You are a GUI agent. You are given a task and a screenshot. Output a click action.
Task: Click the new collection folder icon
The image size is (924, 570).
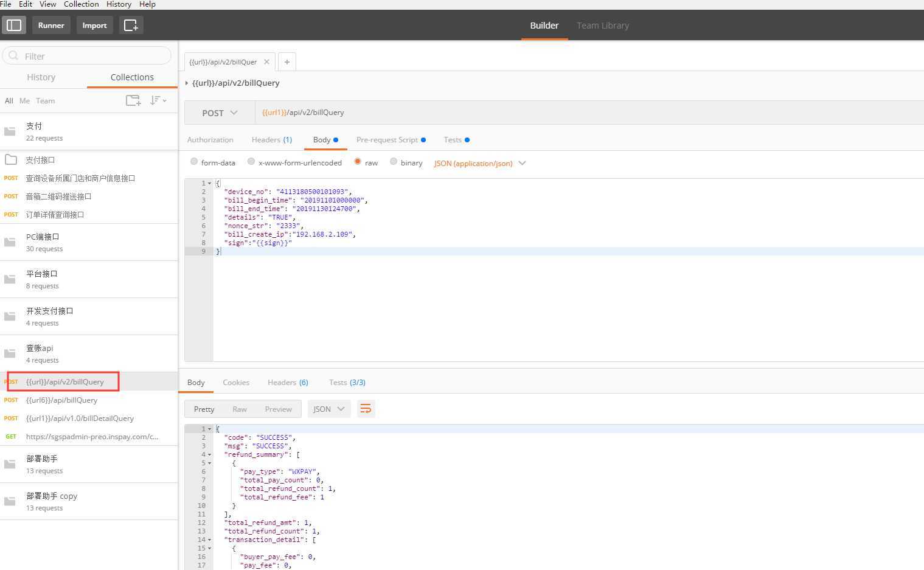pos(133,100)
